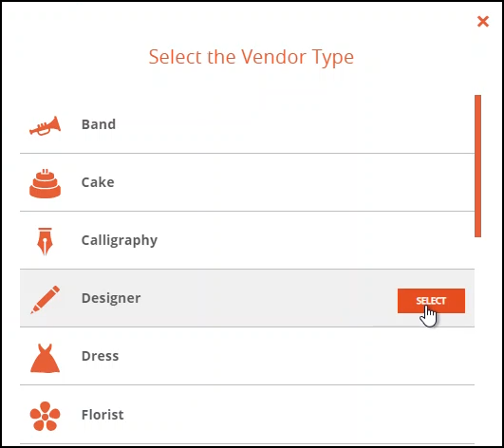Choose Dress from the vendor list

[100, 356]
